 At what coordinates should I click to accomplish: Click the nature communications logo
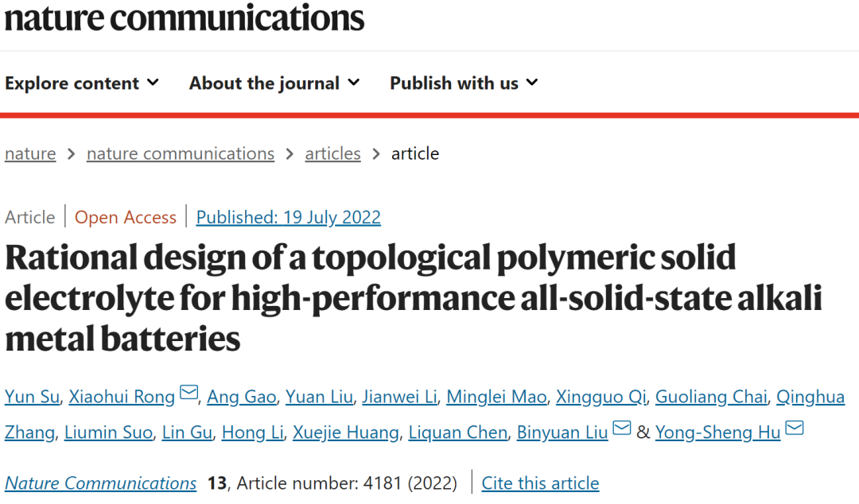[x=184, y=18]
